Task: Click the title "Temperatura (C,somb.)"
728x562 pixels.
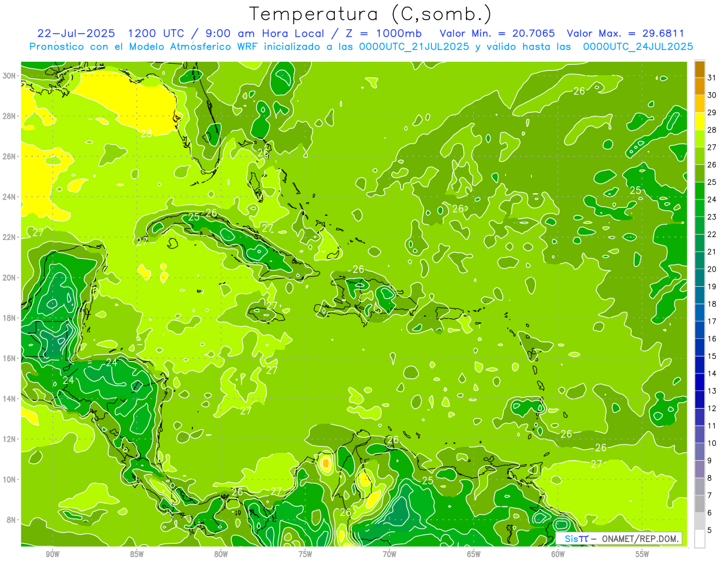Action: pos(371,14)
